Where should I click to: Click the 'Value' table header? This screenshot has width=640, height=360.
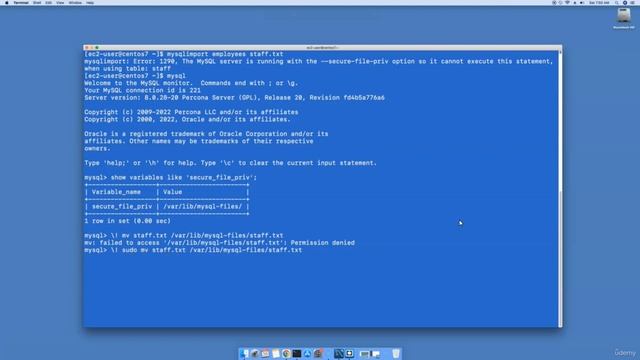pyautogui.click(x=173, y=192)
